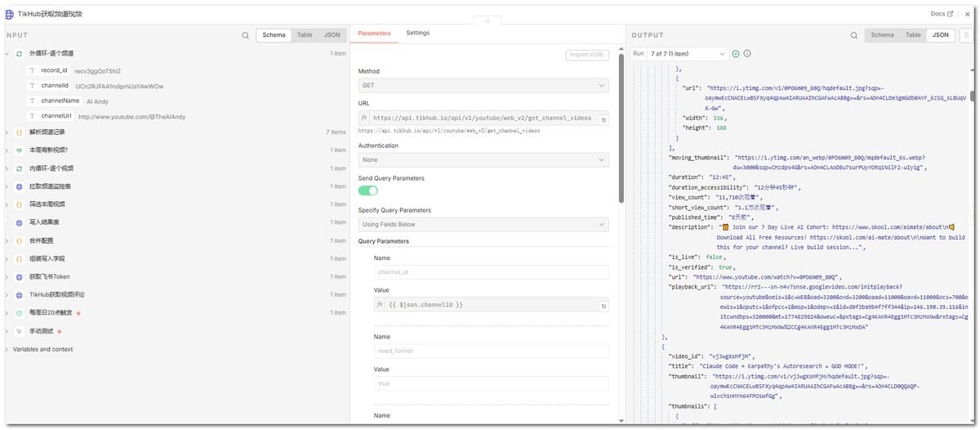This screenshot has height=430, width=980.
Task: Close the node detail panel with X
Action: pyautogui.click(x=966, y=14)
